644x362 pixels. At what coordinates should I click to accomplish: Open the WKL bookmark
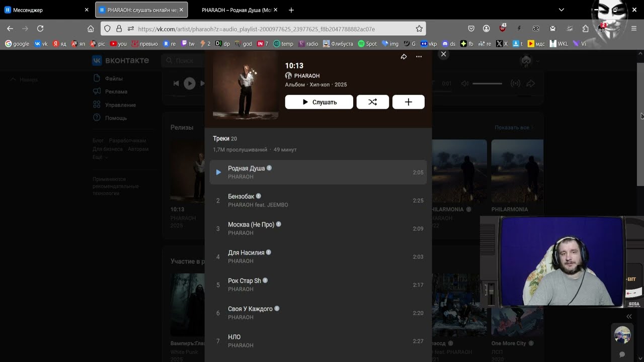[x=559, y=44]
